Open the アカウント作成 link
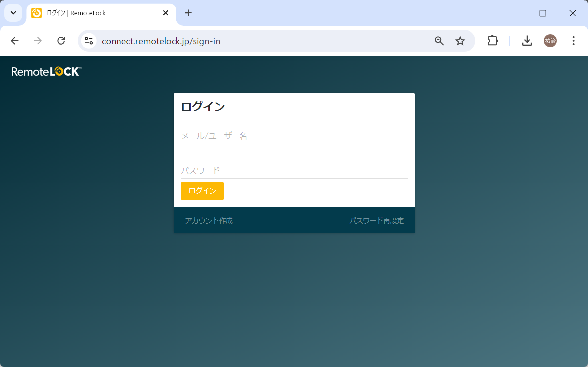Image resolution: width=588 pixels, height=367 pixels. pyautogui.click(x=208, y=220)
